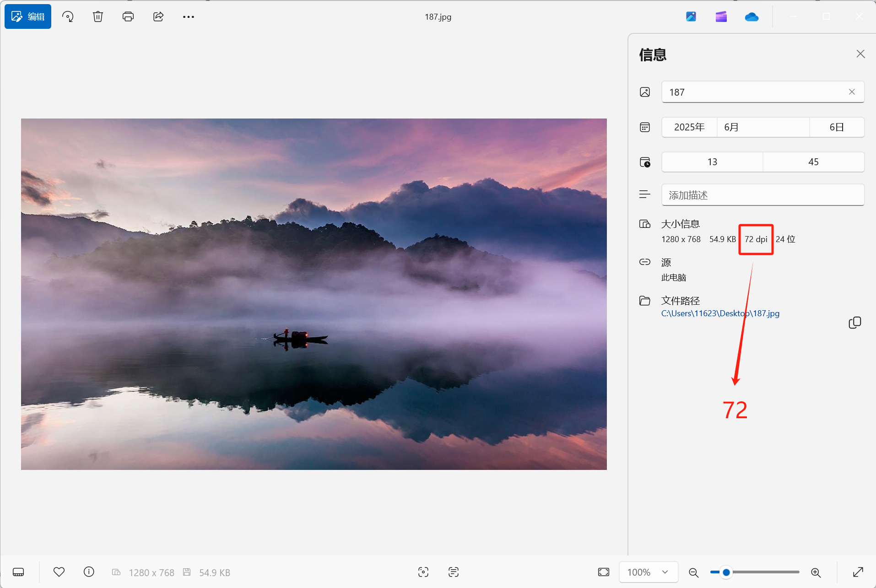
Task: Enter full screen with the expand icon
Action: pos(858,572)
